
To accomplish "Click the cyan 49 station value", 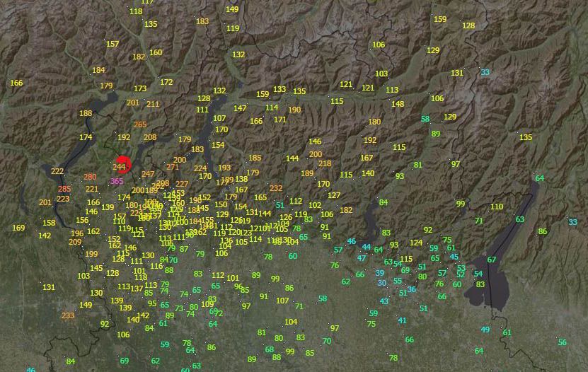I will pos(485,330).
